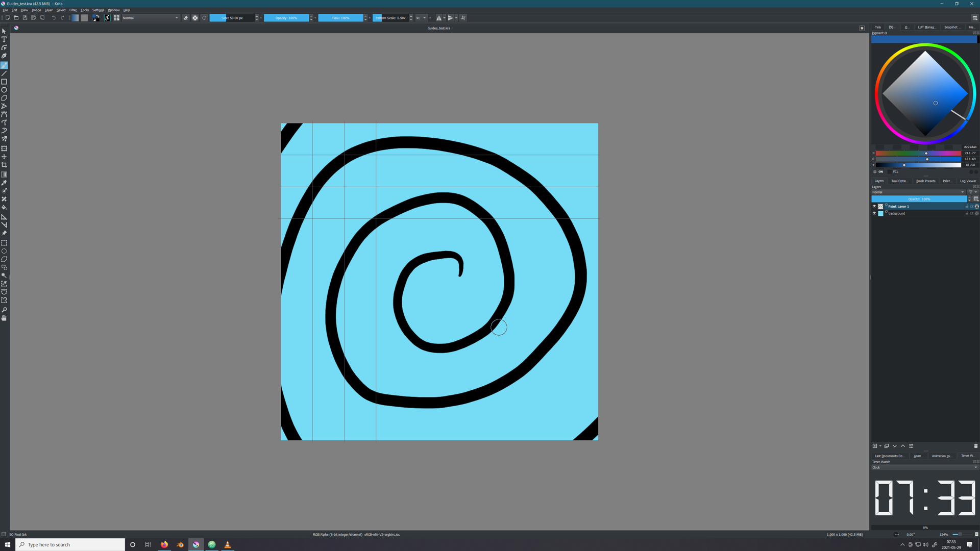Open brush blending mode dropdown
This screenshot has height=551, width=980.
150,18
